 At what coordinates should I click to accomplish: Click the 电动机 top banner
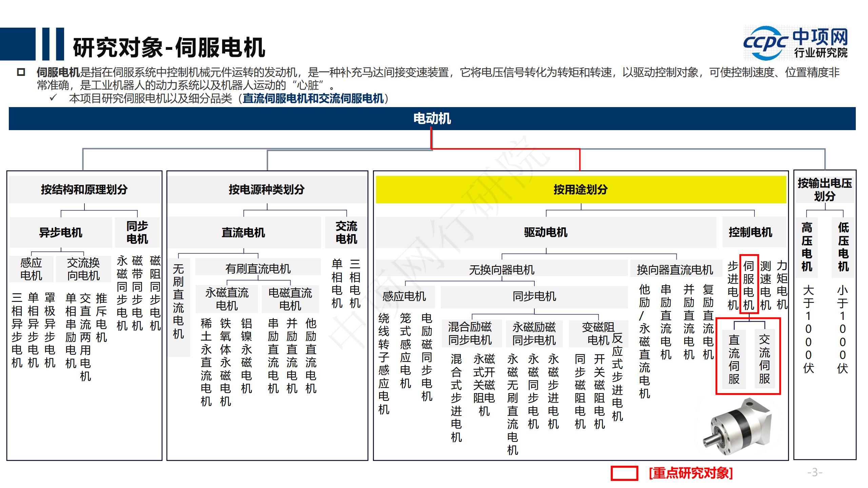(x=432, y=119)
